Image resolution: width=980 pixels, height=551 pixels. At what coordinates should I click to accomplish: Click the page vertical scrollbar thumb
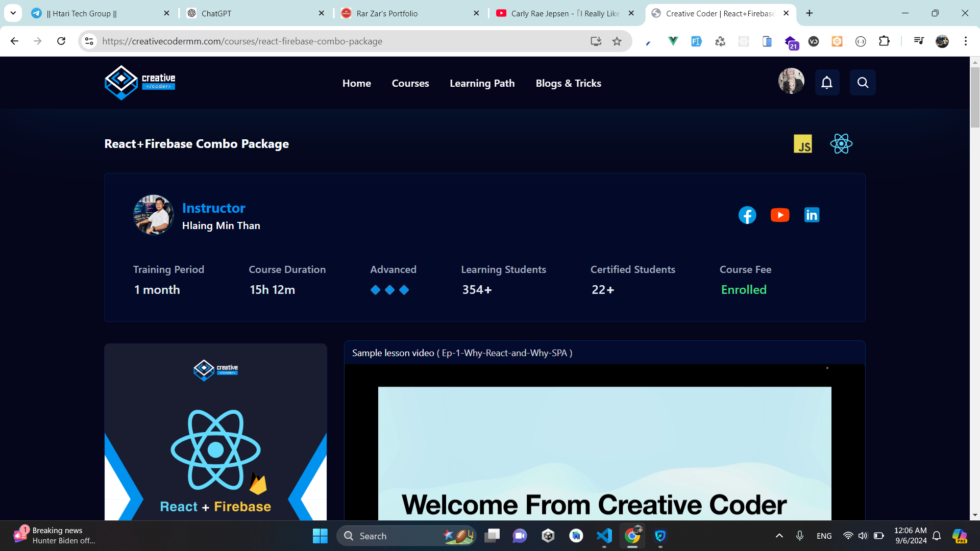coord(975,97)
